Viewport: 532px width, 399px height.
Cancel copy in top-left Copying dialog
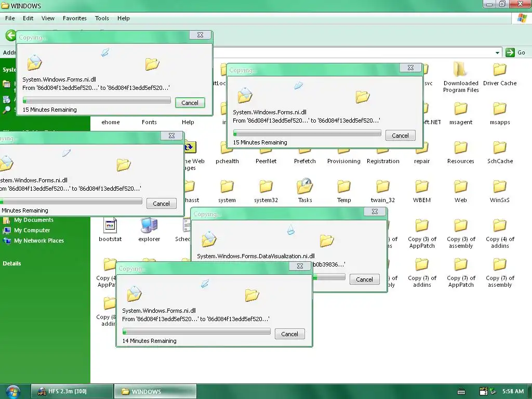point(190,103)
